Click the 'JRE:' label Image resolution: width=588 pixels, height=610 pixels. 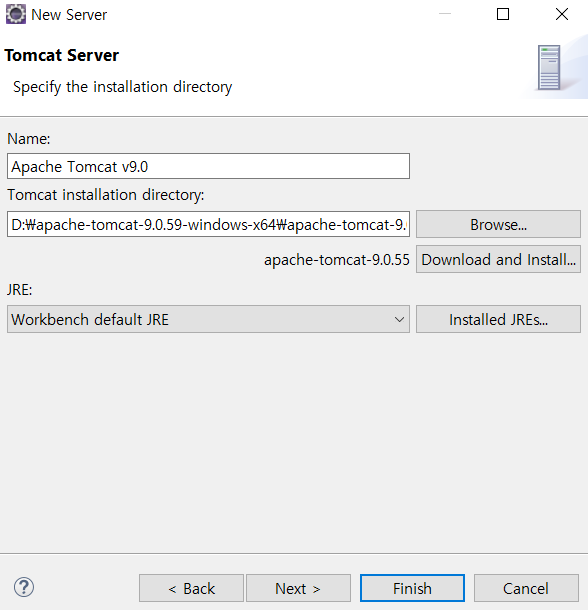click(x=19, y=290)
